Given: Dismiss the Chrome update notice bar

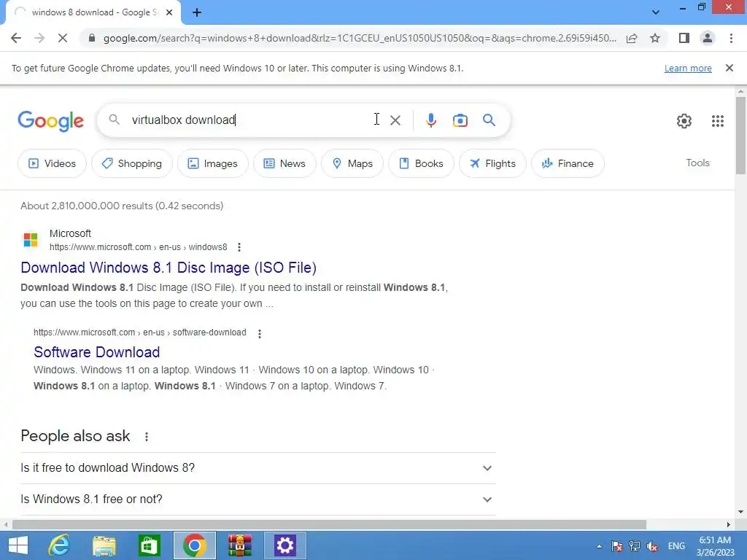Looking at the screenshot, I should pos(729,68).
